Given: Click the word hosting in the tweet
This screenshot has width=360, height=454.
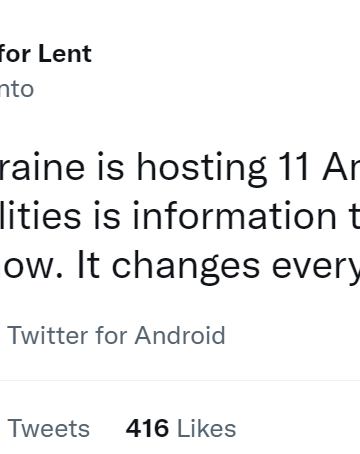Looking at the screenshot, I should point(202,168).
